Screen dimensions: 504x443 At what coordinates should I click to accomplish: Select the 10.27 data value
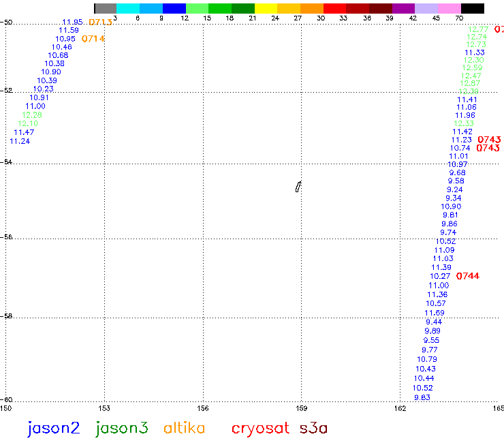[440, 276]
